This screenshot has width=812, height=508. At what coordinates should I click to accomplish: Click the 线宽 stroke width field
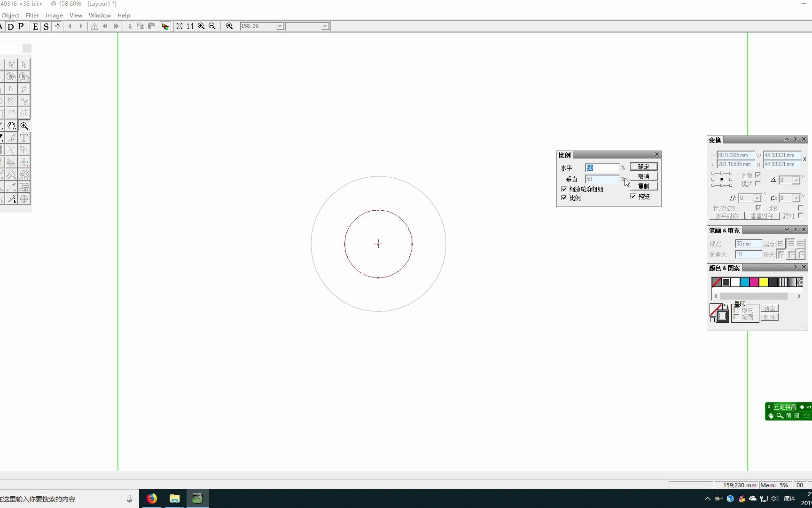tap(749, 244)
